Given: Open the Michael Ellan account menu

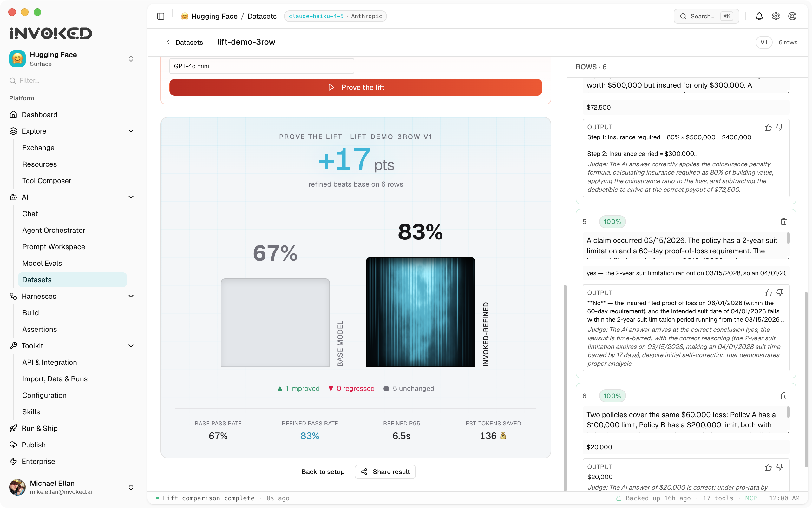Looking at the screenshot, I should click(131, 487).
